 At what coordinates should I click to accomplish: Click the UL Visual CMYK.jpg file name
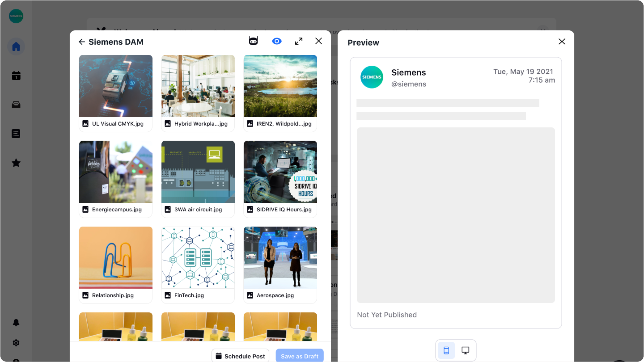point(118,124)
